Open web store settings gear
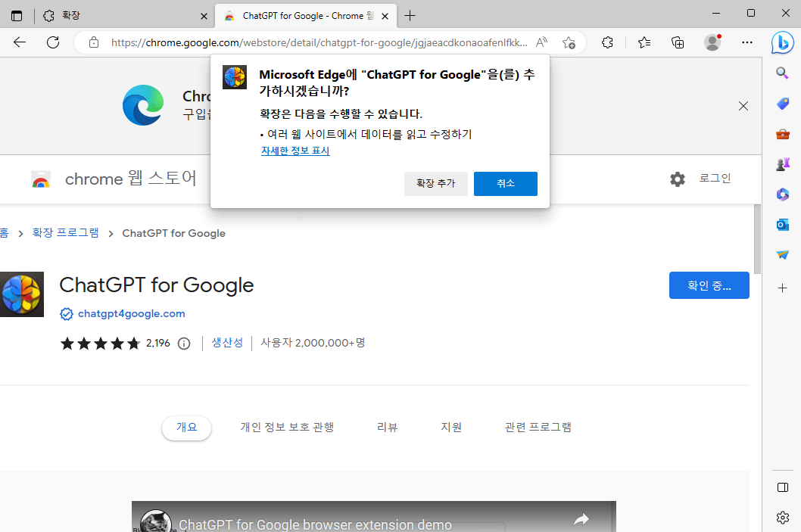801x532 pixels. coord(678,179)
